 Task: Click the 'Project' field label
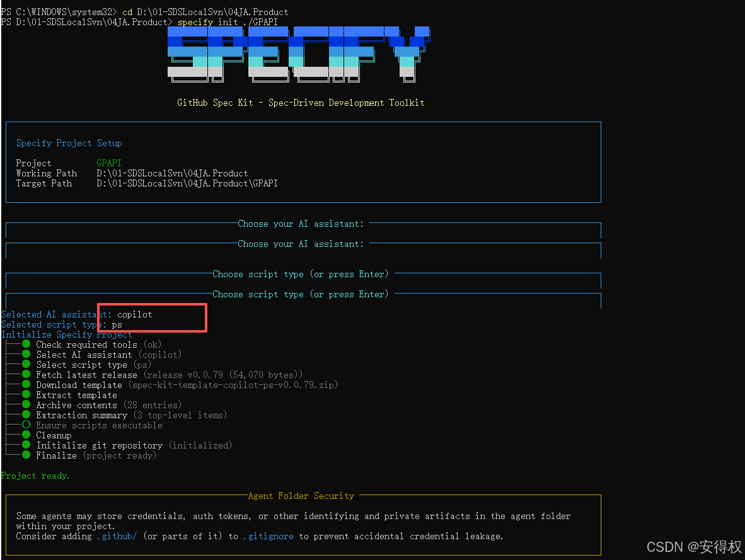click(34, 163)
